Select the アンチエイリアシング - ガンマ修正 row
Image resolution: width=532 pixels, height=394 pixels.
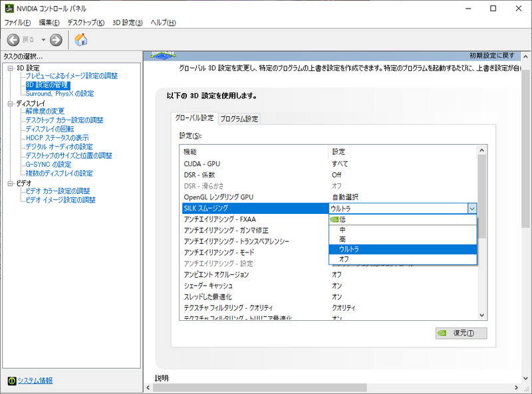click(255, 231)
